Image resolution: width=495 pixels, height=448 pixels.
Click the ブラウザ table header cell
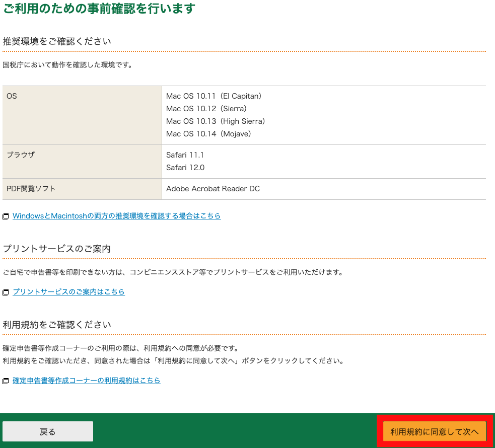(x=82, y=162)
